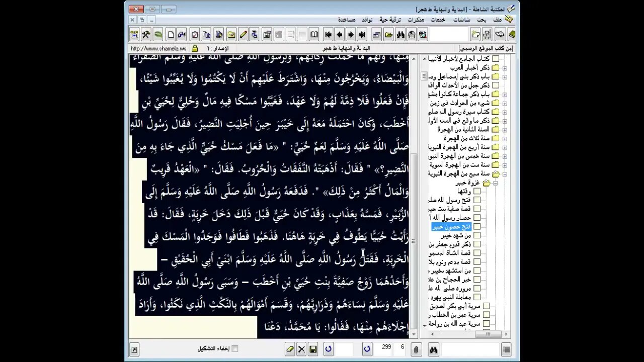Go to previous page arrow
Screen dimensions: 644x362
pos(340,35)
